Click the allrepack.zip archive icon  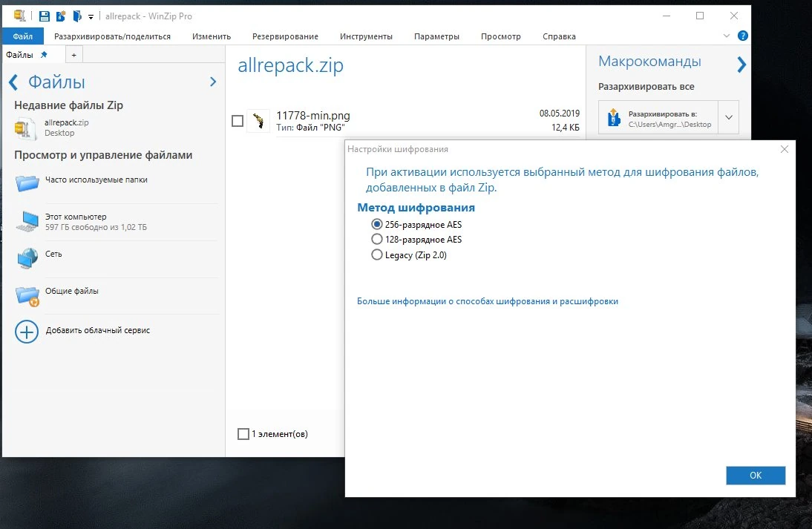click(24, 128)
